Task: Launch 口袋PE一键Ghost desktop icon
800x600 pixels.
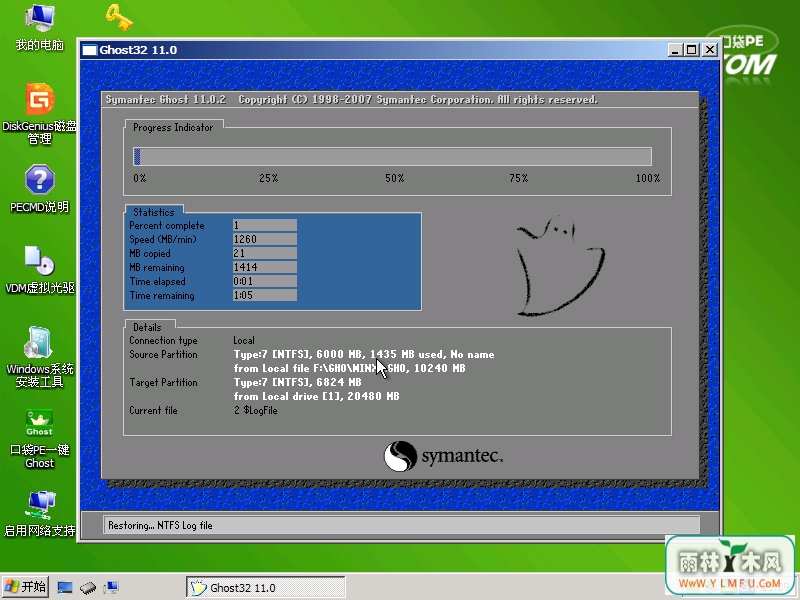Action: (x=40, y=439)
